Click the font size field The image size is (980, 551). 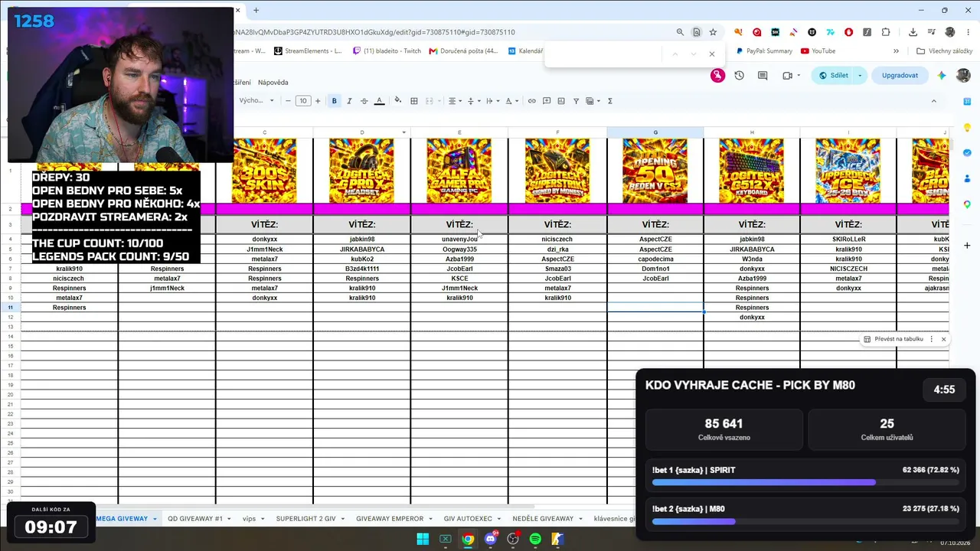[303, 101]
